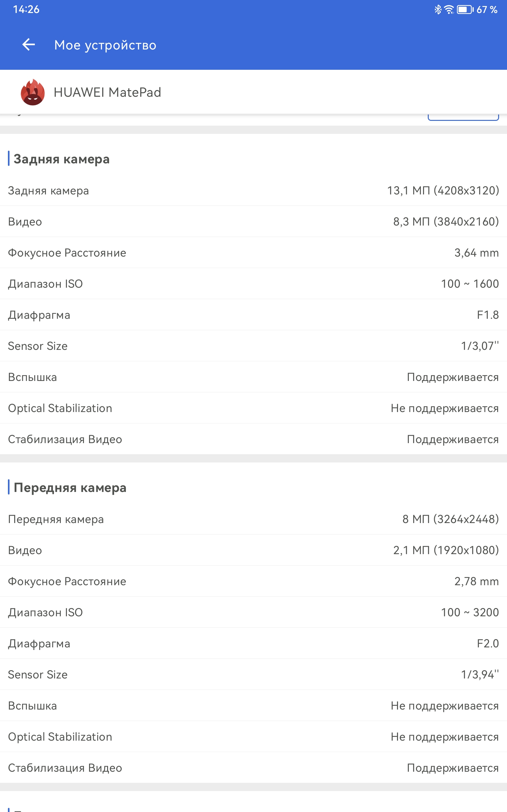The height and width of the screenshot is (812, 507).
Task: Select the front camera 8 МП resolution row
Action: point(253,519)
